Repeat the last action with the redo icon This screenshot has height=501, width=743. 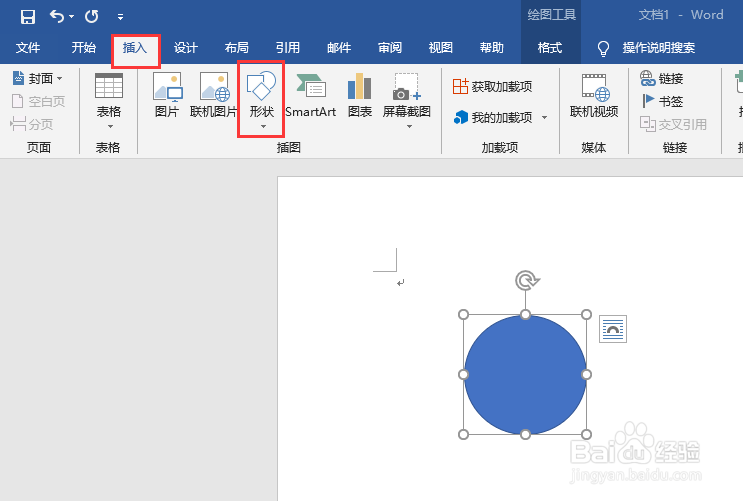pyautogui.click(x=91, y=17)
